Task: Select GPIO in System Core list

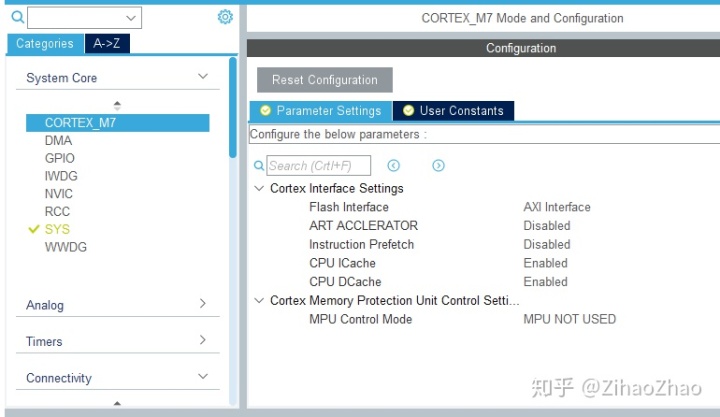Action: tap(60, 158)
